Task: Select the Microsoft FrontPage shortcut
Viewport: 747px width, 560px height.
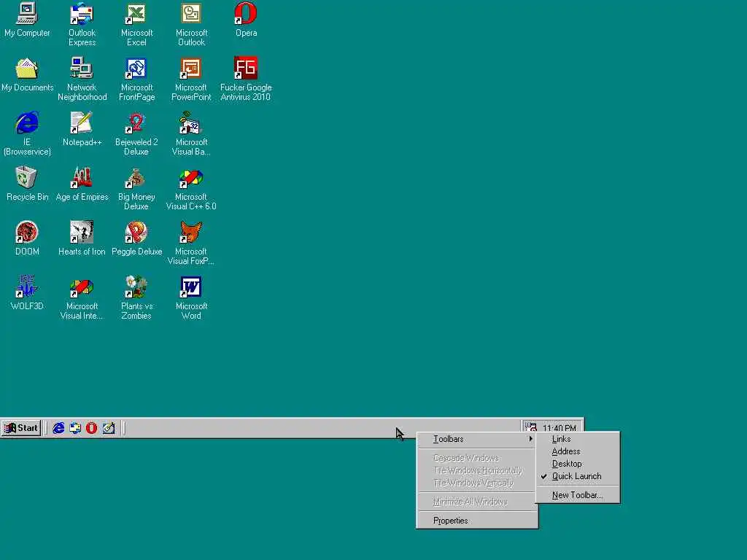Action: pos(136,79)
